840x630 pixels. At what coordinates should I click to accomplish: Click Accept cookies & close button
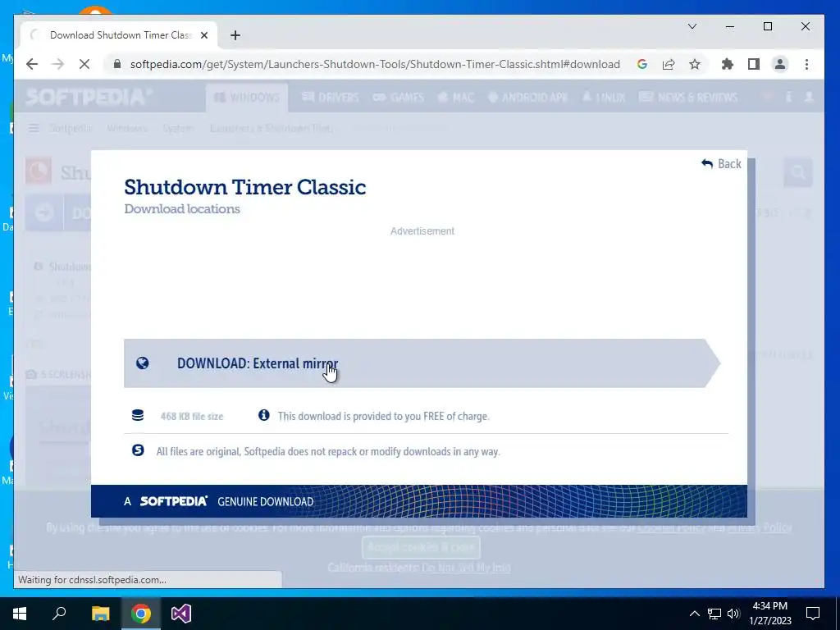point(421,547)
